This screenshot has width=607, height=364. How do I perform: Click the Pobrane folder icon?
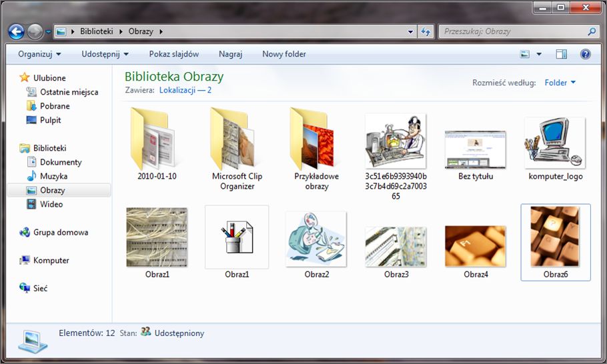[x=31, y=105]
